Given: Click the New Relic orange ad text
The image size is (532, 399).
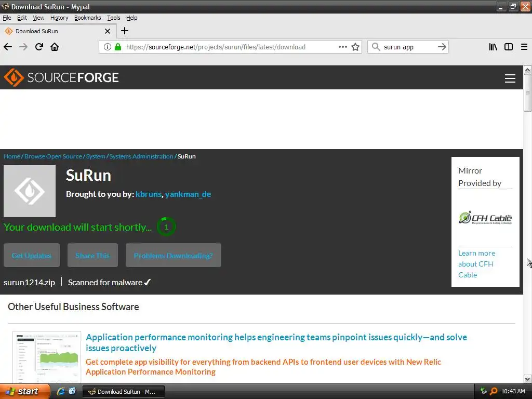Looking at the screenshot, I should point(263,367).
